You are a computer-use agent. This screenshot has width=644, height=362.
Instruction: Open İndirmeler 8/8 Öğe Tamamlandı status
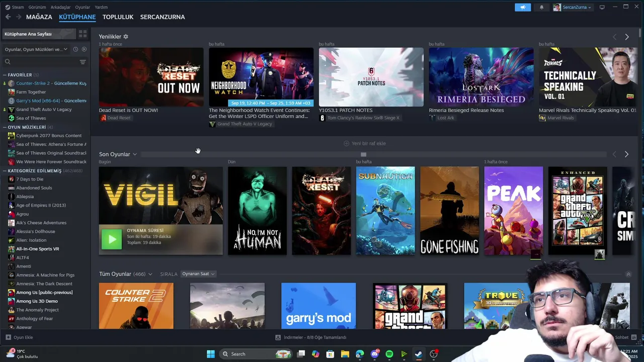[x=311, y=337]
